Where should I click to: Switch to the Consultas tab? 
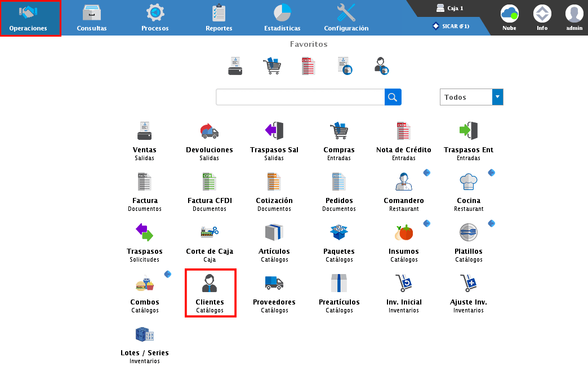[92, 17]
